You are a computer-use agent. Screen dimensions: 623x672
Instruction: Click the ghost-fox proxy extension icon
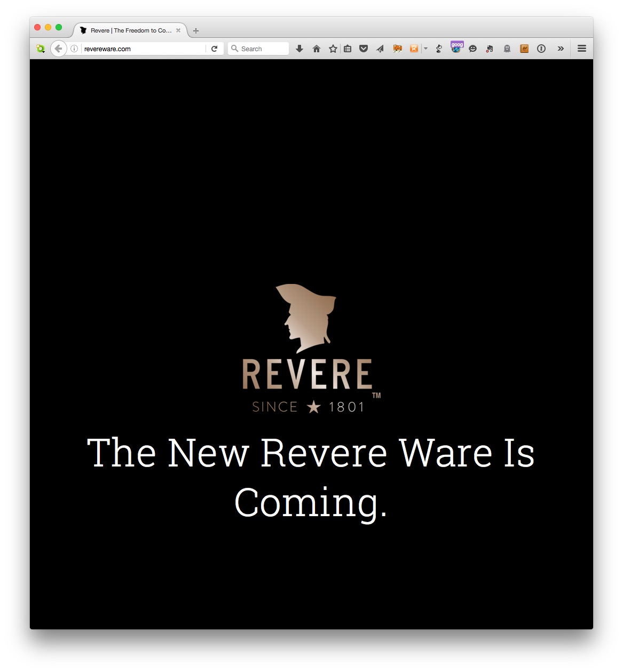(x=397, y=49)
